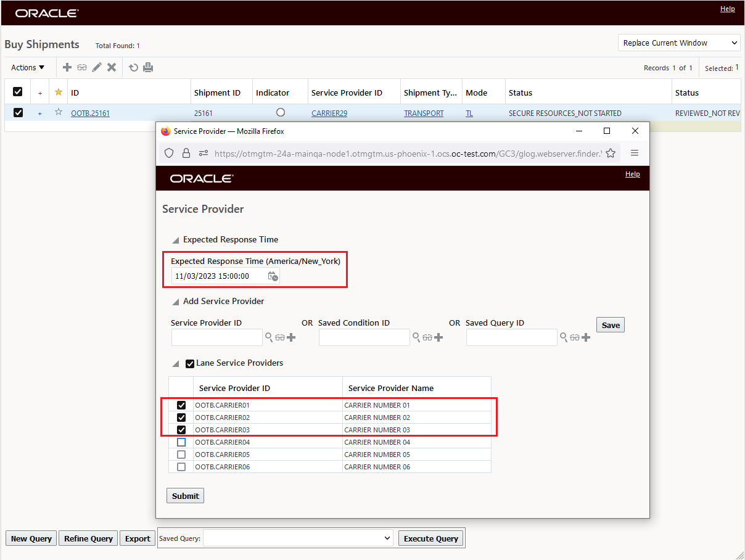Open the TRANSPORT shipment type link
Image resolution: width=745 pixels, height=560 pixels.
pos(424,113)
